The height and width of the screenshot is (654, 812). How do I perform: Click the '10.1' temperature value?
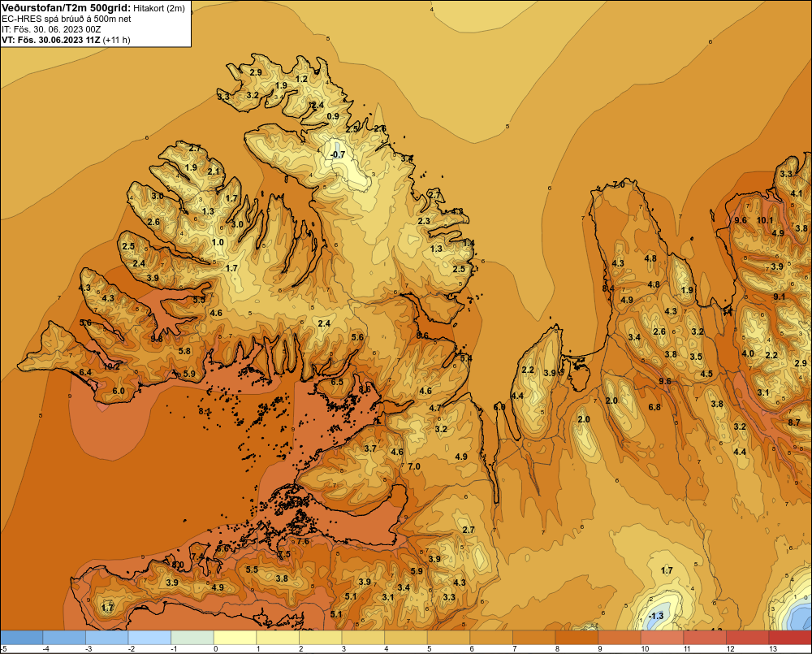(x=765, y=220)
